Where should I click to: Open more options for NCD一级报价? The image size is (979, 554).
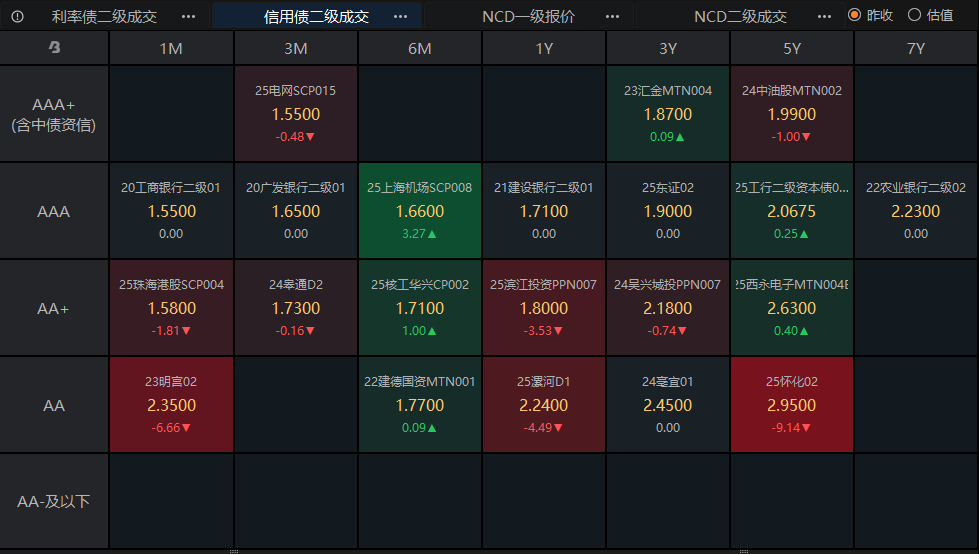click(612, 16)
